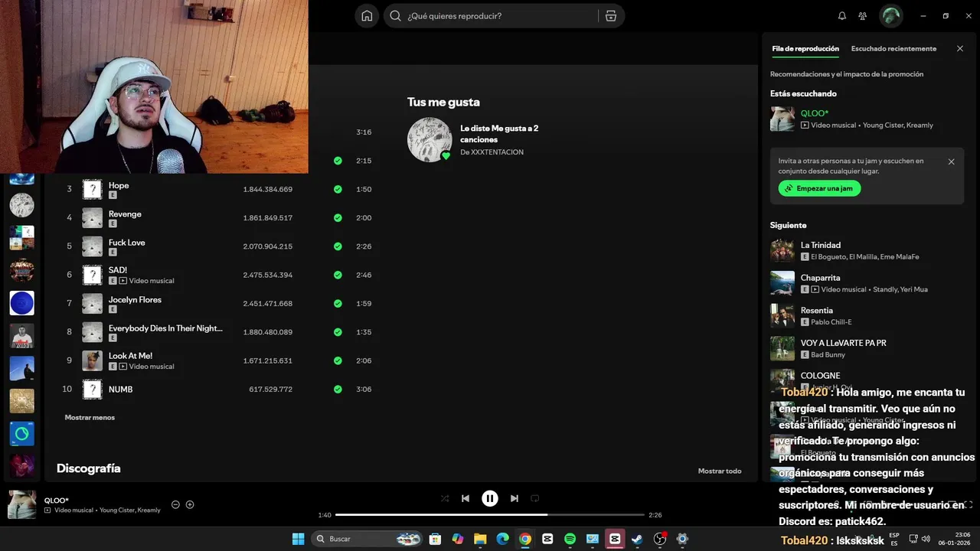The width and height of the screenshot is (980, 551).
Task: Select the track row NUMB
Action: pos(220,389)
